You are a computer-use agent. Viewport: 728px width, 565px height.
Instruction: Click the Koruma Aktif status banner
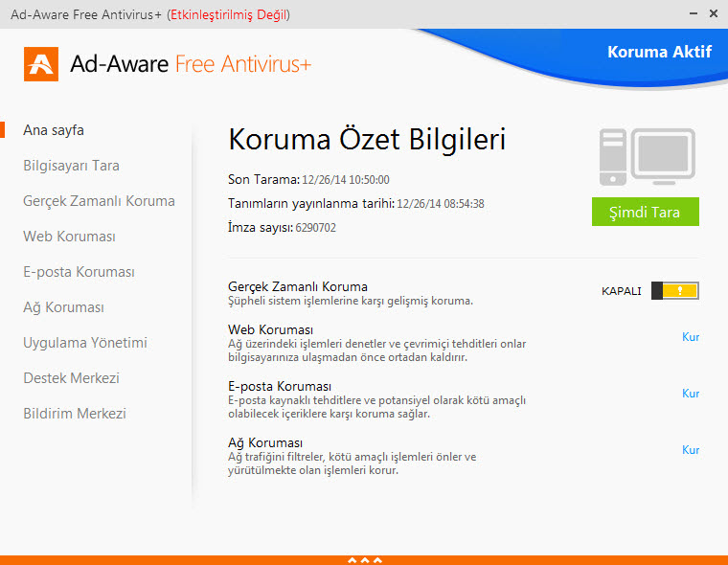point(659,52)
